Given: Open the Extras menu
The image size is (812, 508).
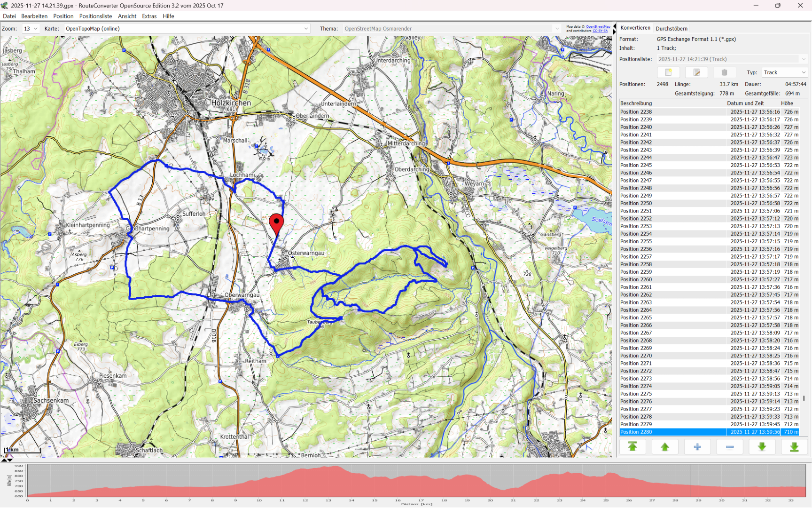Looking at the screenshot, I should [149, 16].
